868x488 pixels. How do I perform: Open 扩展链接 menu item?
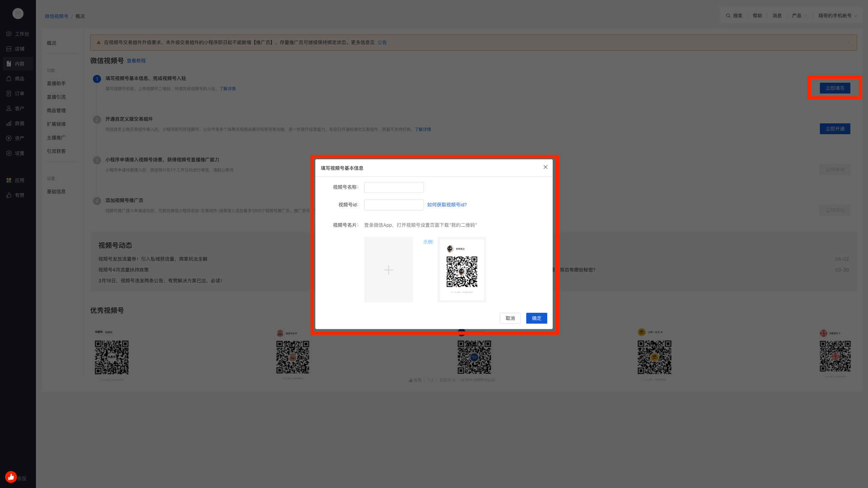[56, 124]
